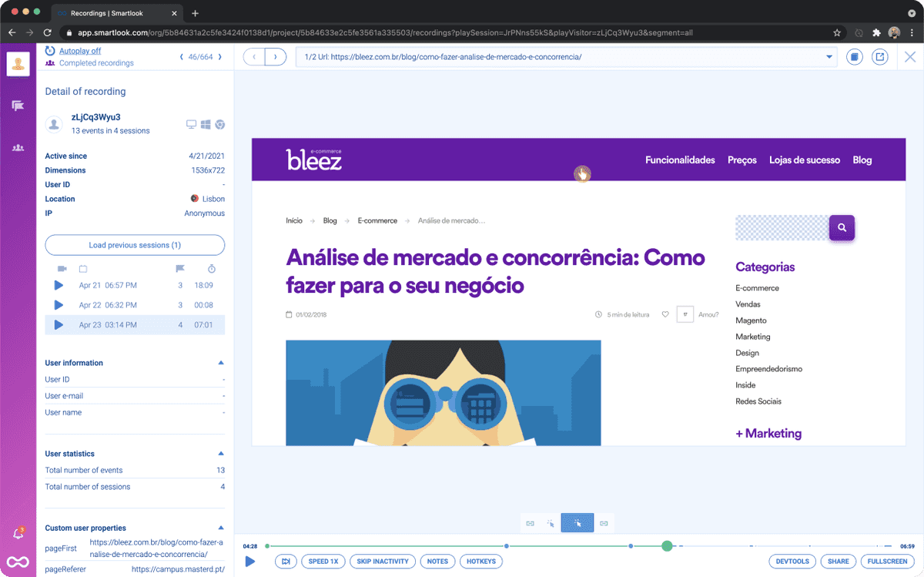This screenshot has width=924, height=577.
Task: Open the visitors group icon in the sidebar
Action: coord(18,147)
